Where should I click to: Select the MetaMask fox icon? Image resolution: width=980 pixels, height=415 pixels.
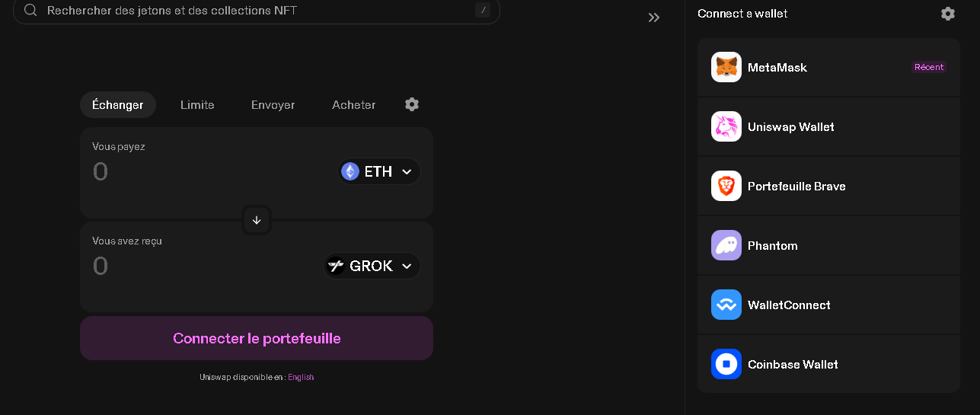tap(726, 67)
